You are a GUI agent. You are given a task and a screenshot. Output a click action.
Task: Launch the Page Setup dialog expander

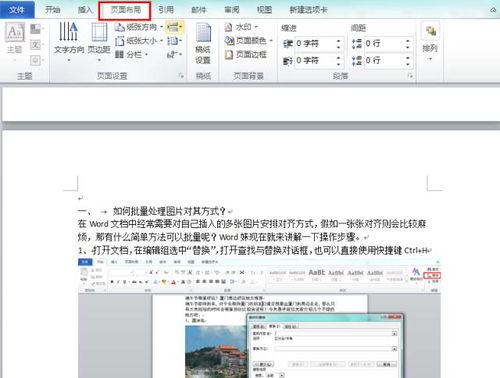tap(181, 76)
